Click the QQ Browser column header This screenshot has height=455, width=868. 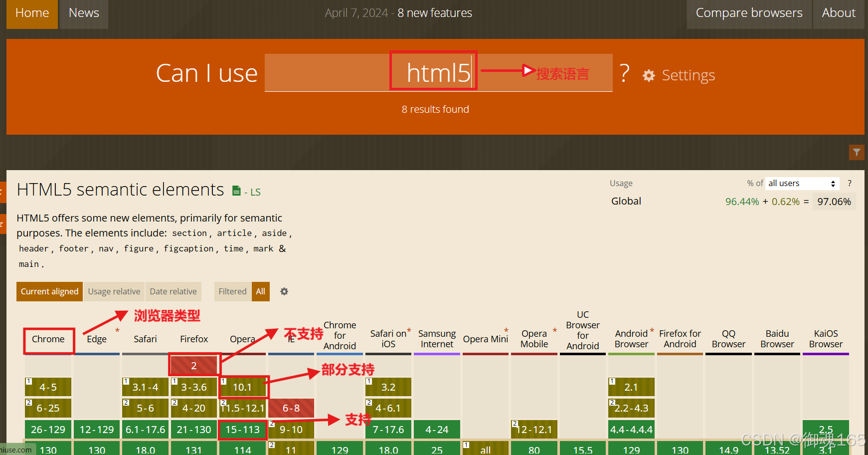pyautogui.click(x=728, y=339)
